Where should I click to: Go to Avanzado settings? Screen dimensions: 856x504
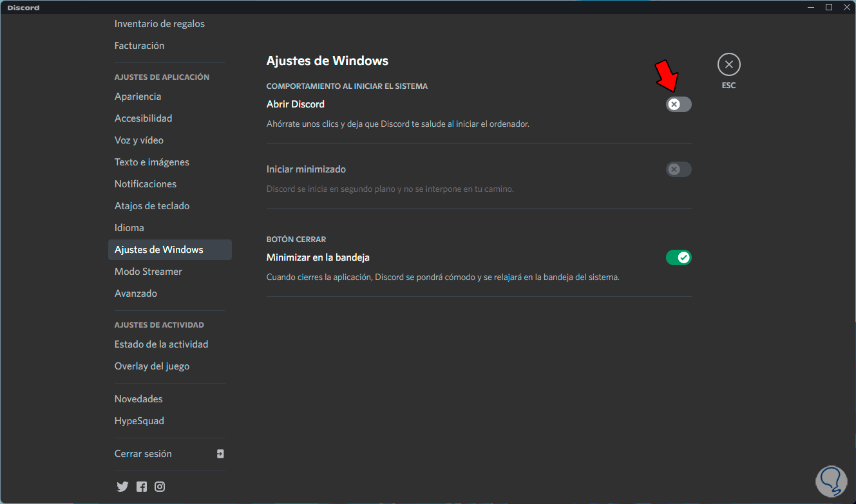click(170, 294)
